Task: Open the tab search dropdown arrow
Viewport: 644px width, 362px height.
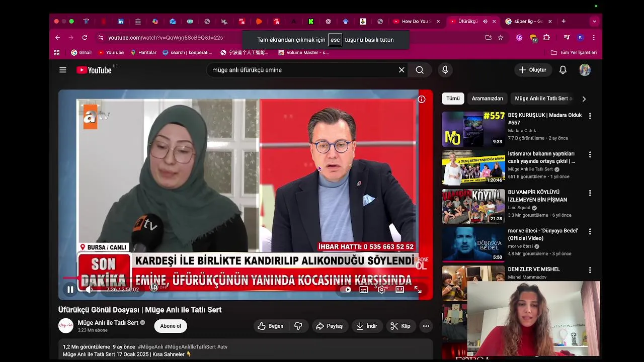Action: pos(594,21)
